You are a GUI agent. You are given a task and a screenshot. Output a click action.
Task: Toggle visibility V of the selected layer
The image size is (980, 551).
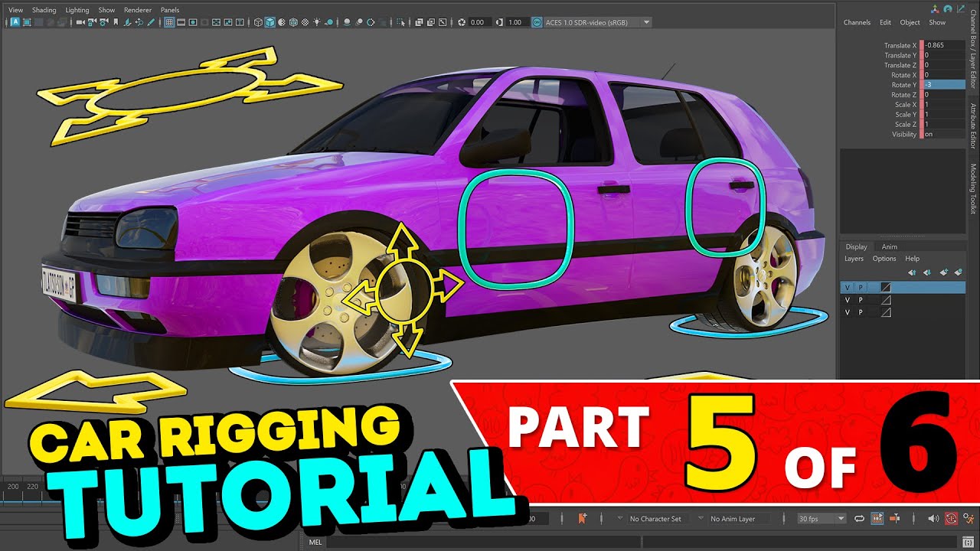click(847, 288)
